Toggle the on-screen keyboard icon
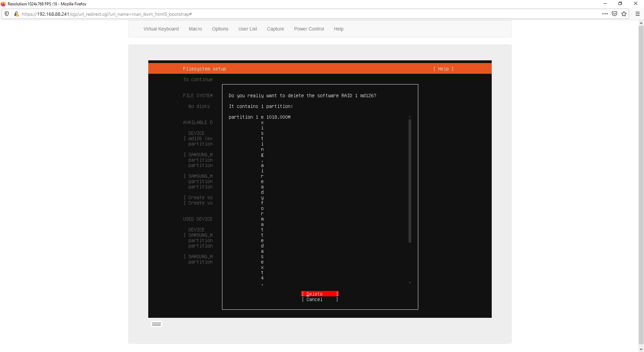This screenshot has width=644, height=352. click(156, 324)
